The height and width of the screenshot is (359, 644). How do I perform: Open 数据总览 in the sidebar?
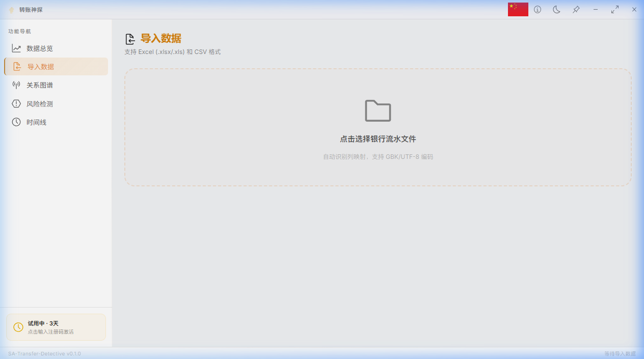(56, 48)
